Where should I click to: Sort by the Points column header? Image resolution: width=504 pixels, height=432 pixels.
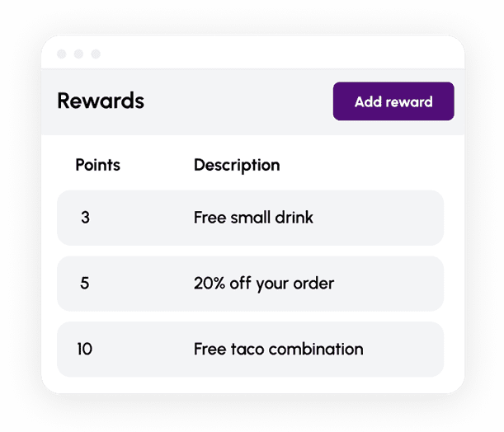click(97, 165)
